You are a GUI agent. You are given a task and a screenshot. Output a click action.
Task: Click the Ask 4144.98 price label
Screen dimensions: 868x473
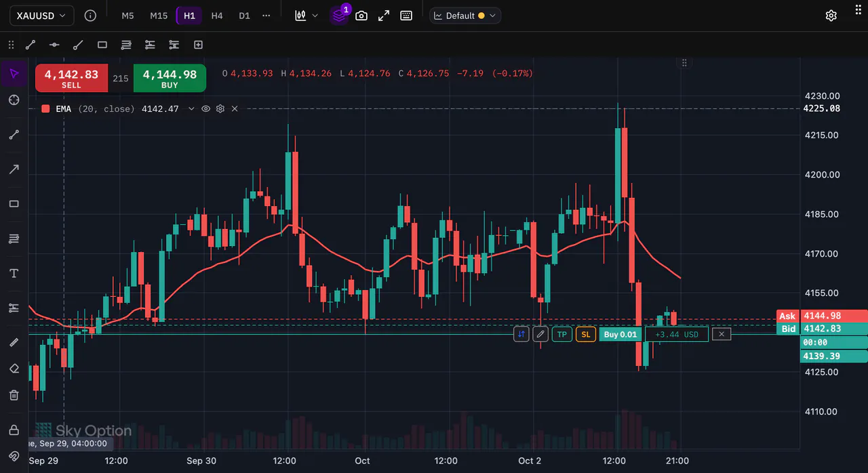pos(823,316)
